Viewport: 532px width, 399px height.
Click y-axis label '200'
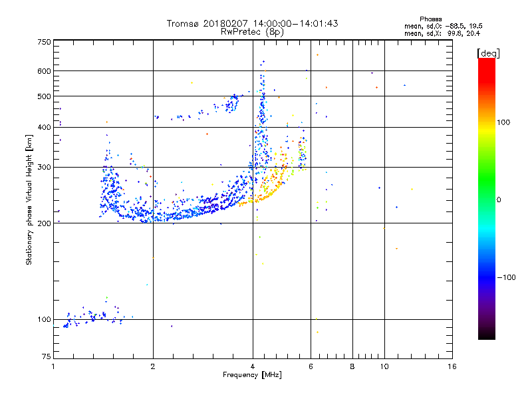45,223
